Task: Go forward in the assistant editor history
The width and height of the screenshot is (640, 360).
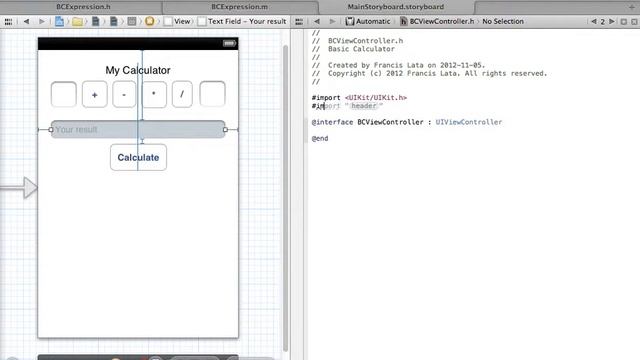Action: click(x=332, y=22)
